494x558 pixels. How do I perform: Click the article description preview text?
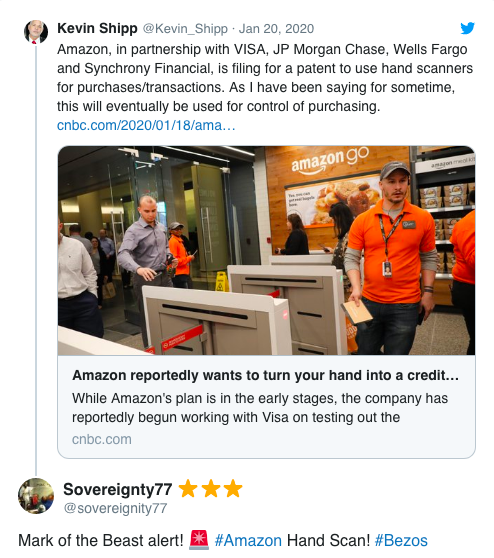point(260,408)
